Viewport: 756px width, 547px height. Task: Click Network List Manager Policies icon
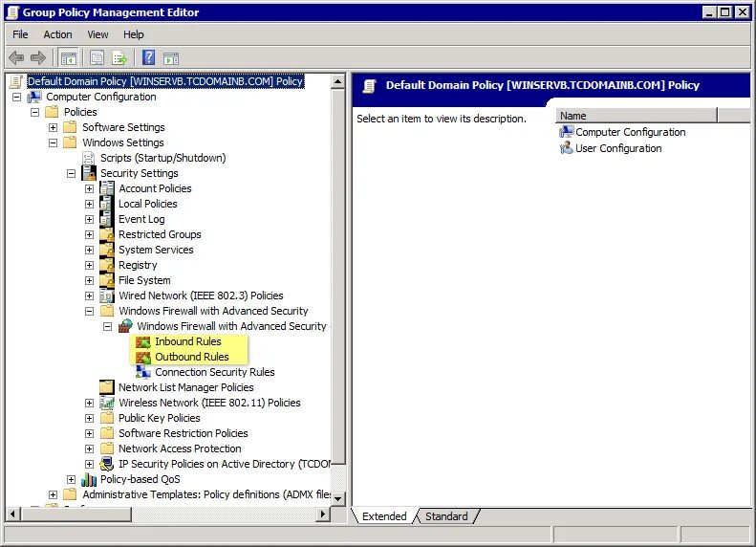106,387
